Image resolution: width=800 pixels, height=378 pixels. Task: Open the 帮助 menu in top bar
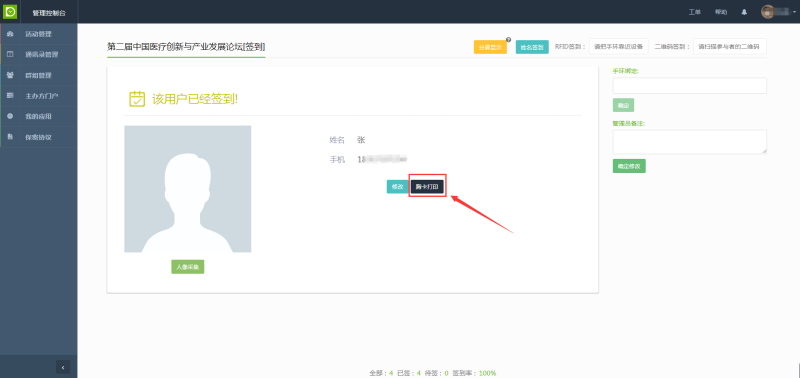[x=721, y=12]
